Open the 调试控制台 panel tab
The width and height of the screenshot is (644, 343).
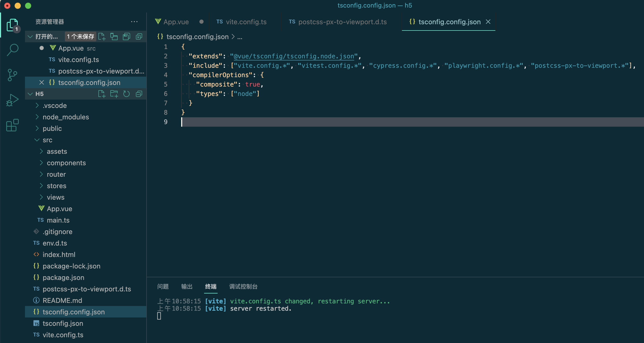tap(243, 286)
